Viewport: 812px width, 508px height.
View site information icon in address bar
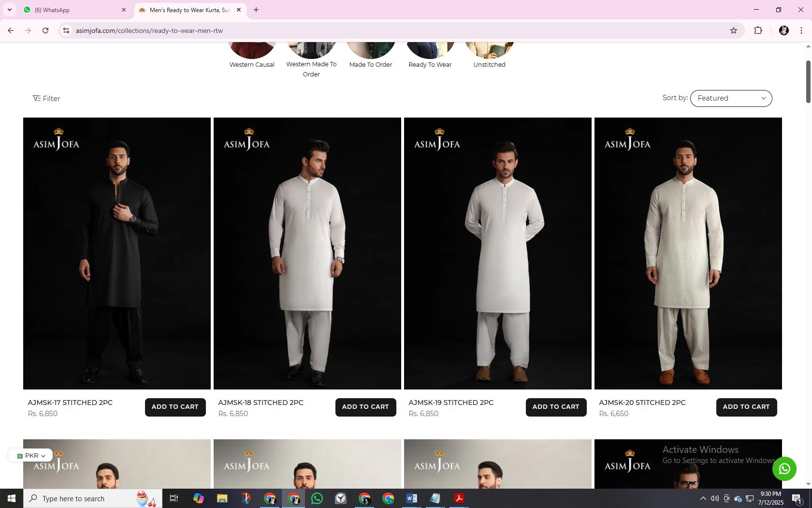66,30
